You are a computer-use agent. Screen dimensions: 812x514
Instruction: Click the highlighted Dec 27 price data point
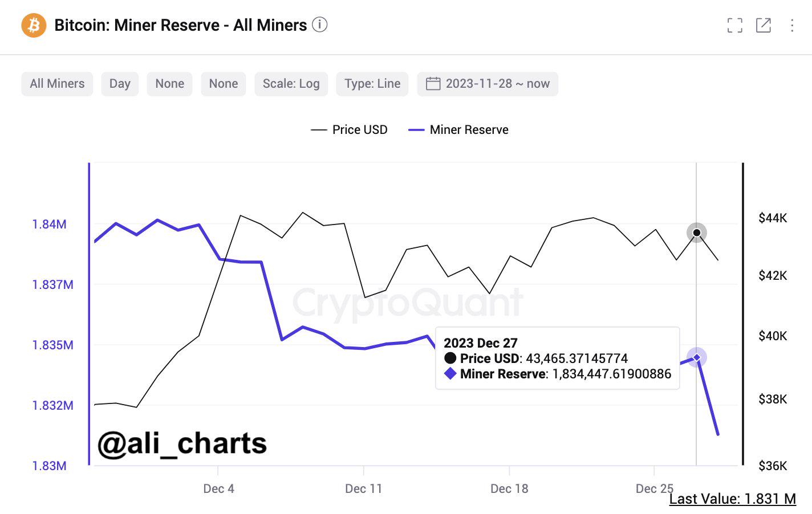click(697, 232)
